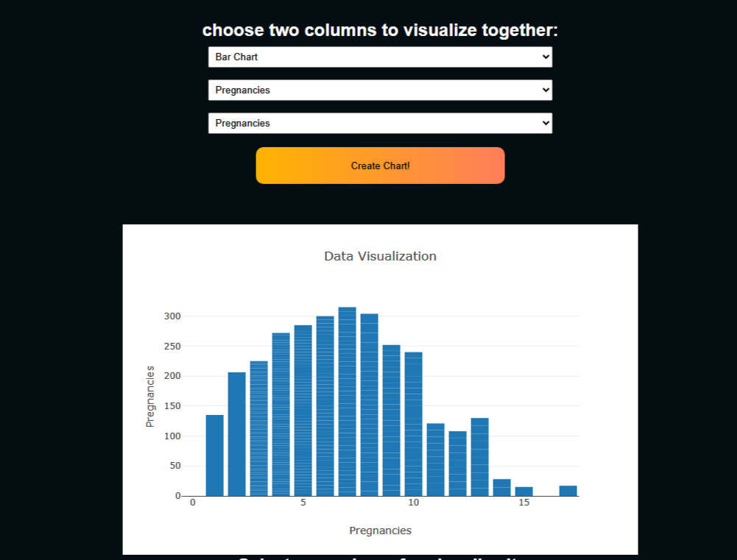The height and width of the screenshot is (560, 737).
Task: Click the chevron on the chart type selector
Action: 545,57
